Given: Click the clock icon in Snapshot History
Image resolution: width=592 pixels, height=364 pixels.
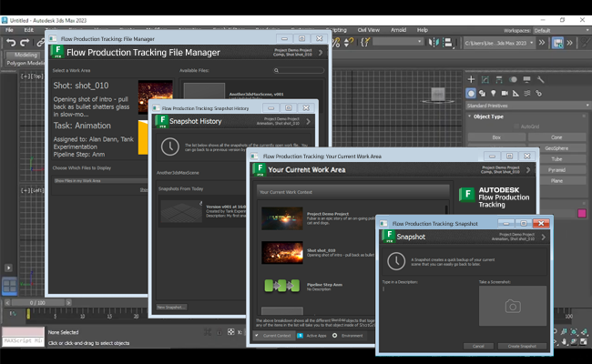Looking at the screenshot, I should (x=170, y=147).
